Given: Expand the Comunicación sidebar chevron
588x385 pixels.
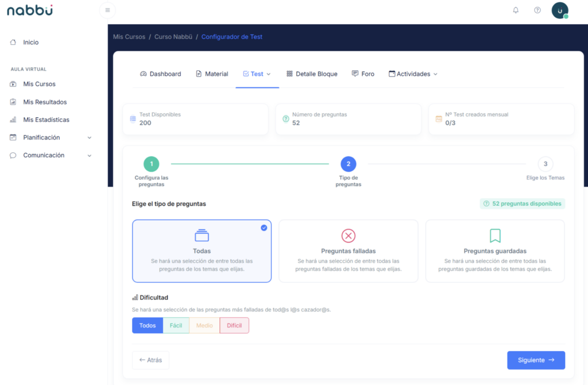Looking at the screenshot, I should click(90, 155).
